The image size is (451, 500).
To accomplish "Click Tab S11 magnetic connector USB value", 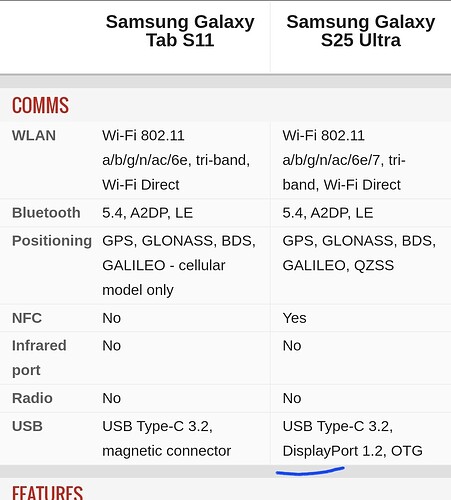I will pos(166,438).
